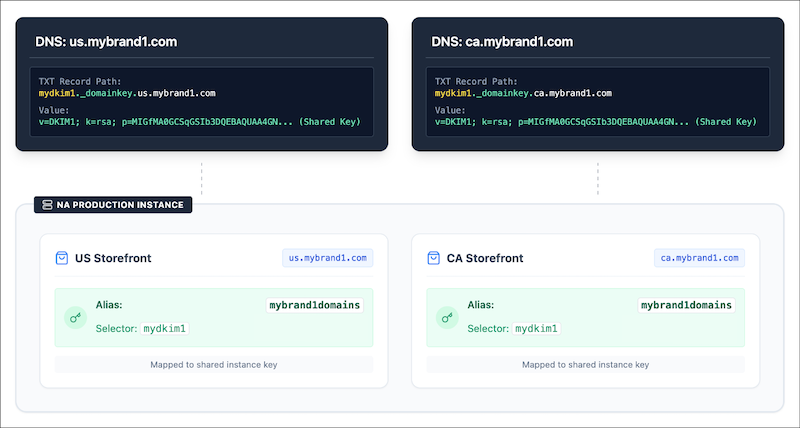Click the 'DNS: ca.mybrand1.com' heading
Viewport: 800px width, 428px height.
[502, 42]
